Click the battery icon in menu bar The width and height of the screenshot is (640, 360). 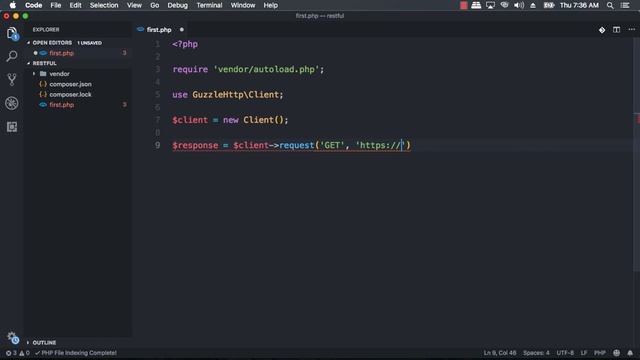click(x=549, y=5)
